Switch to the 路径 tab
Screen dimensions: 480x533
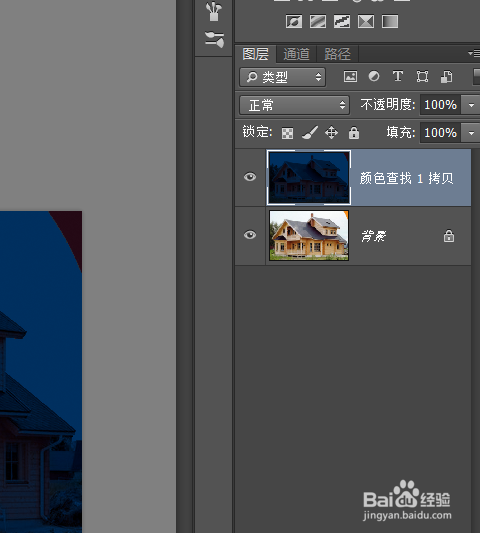[337, 54]
